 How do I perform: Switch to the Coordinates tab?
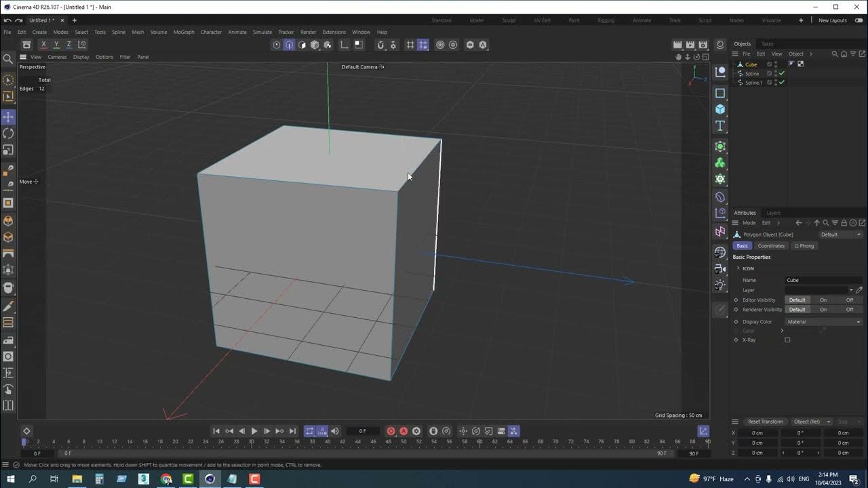[771, 245]
